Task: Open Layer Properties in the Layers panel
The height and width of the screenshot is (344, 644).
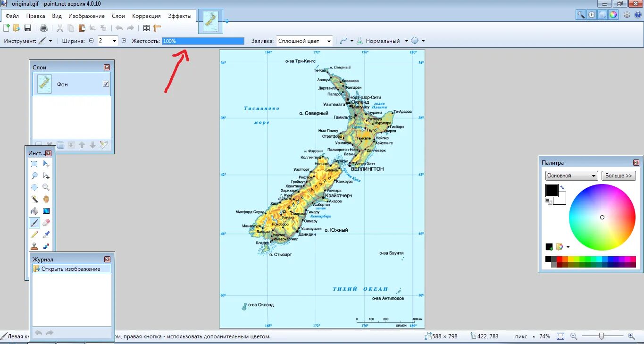Action: [104, 145]
